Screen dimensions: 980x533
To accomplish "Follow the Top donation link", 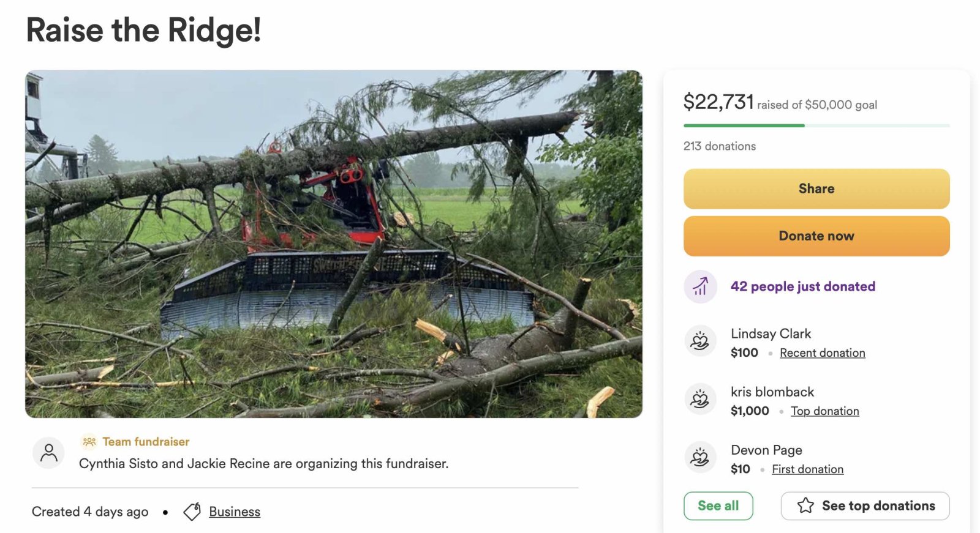I will pyautogui.click(x=824, y=411).
